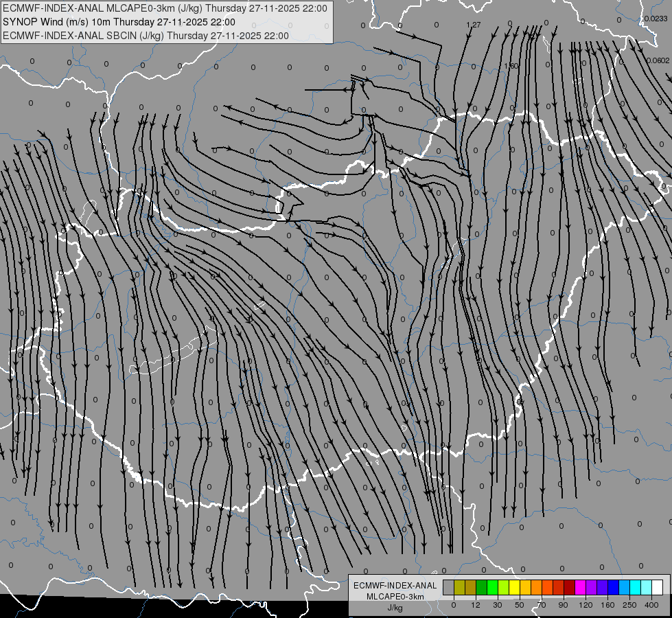
Task: Click the 0.0233 value at top right
Action: click(656, 19)
